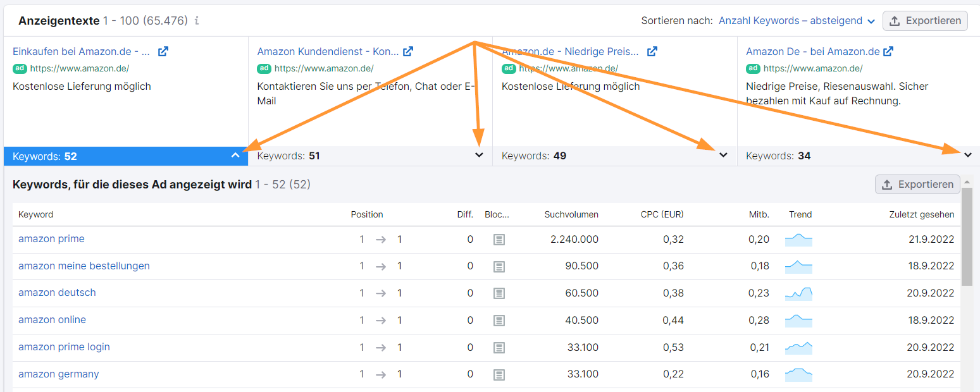Image resolution: width=980 pixels, height=392 pixels.
Task: Open external link for Amazon De bei Amazon.de ad
Action: point(888,51)
